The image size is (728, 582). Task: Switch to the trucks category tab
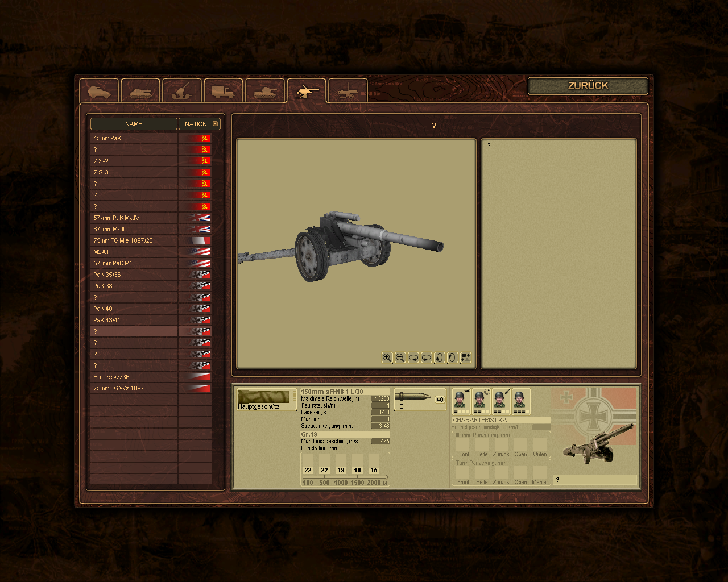pos(224,91)
